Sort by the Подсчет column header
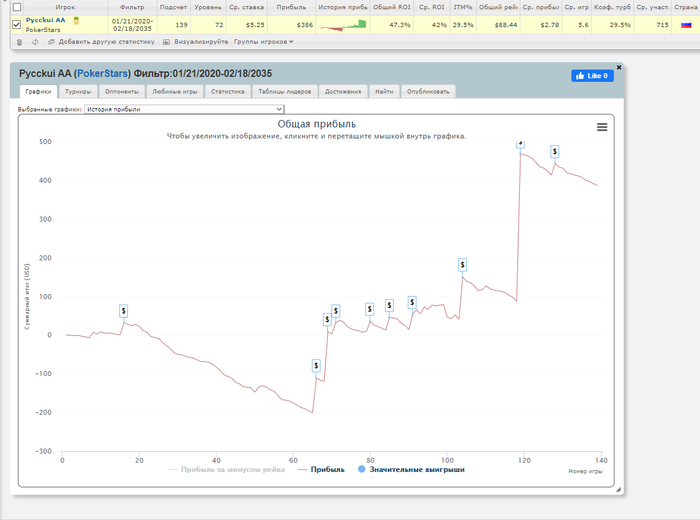This screenshot has height=520, width=700. [x=174, y=7]
